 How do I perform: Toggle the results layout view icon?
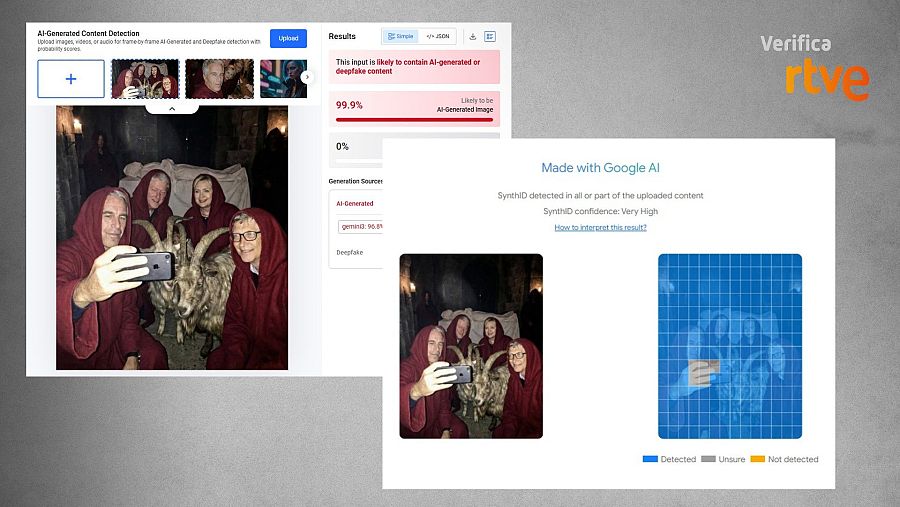coord(490,36)
